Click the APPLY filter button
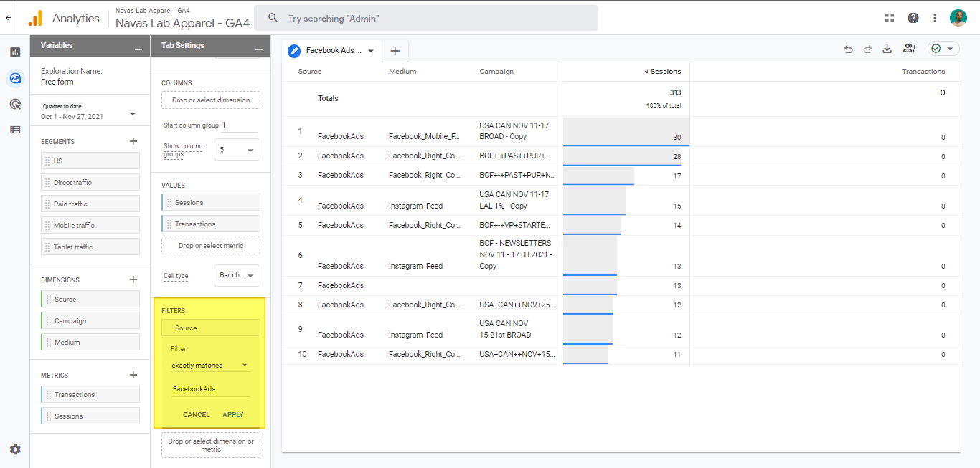The width and height of the screenshot is (980, 468). pyautogui.click(x=233, y=415)
